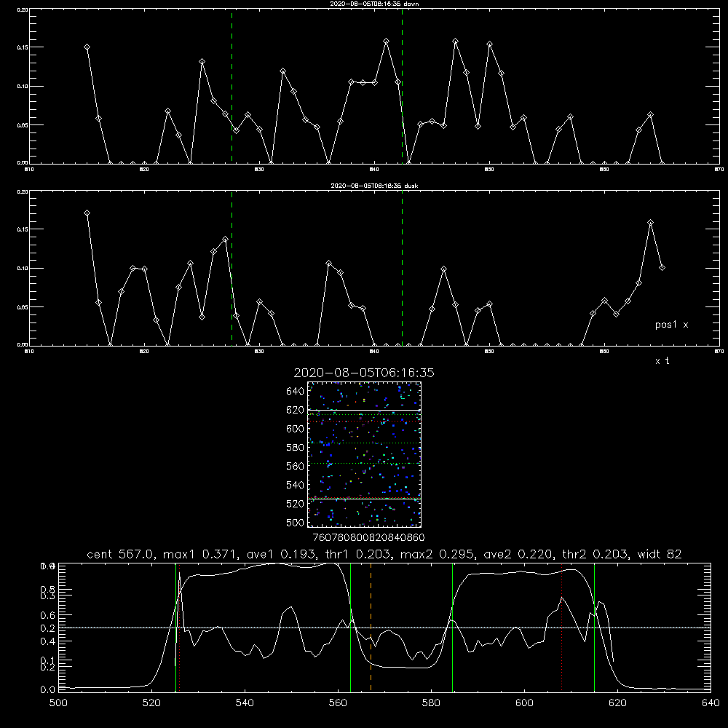Click x-axis label 640 of the bottom plot
Viewport: 728px width, 728px height.
(711, 703)
